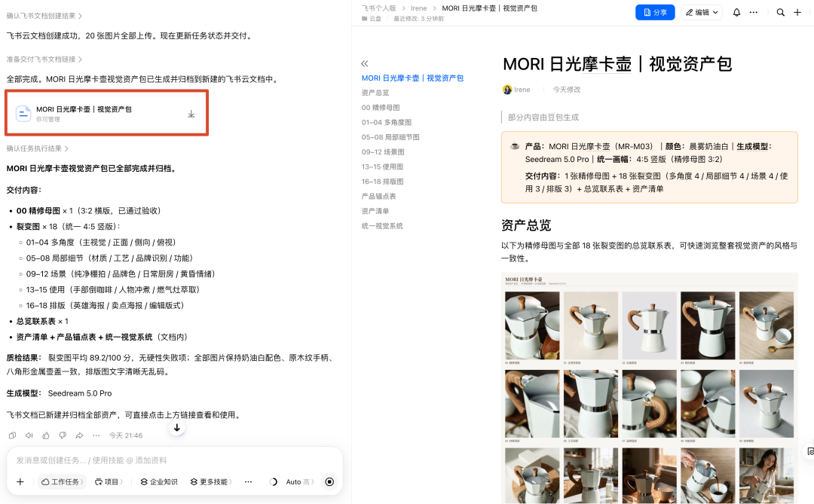The image size is (814, 504).
Task: Click the 今天修改 label beside Irene
Action: [x=566, y=90]
